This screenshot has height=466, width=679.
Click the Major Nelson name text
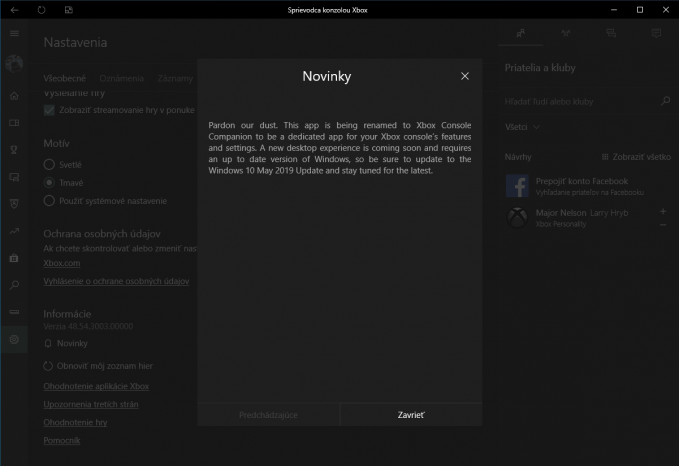[x=561, y=213]
